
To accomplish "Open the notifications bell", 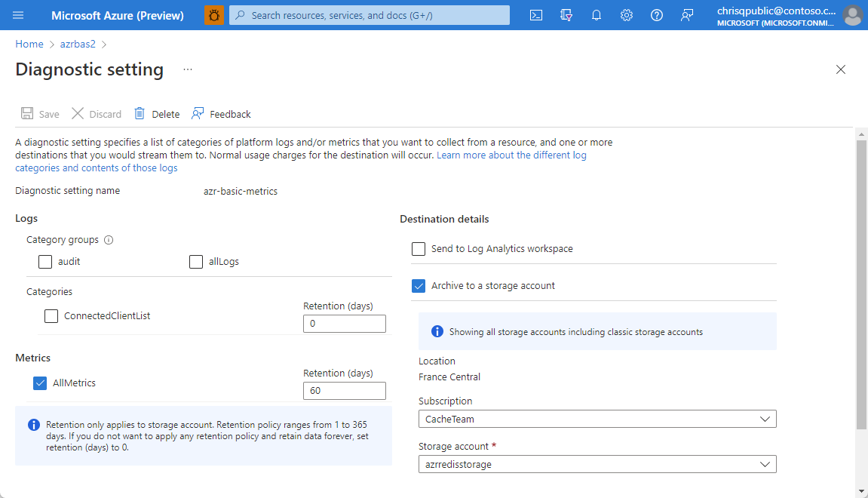I will 597,15.
